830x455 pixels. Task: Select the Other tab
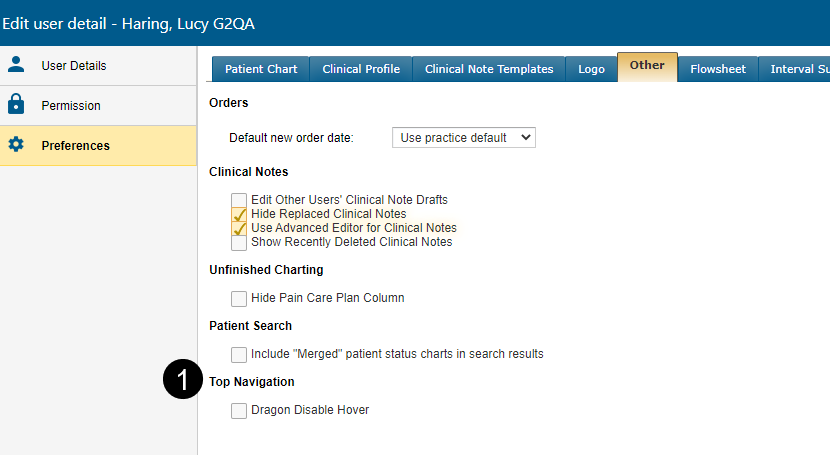pos(647,66)
